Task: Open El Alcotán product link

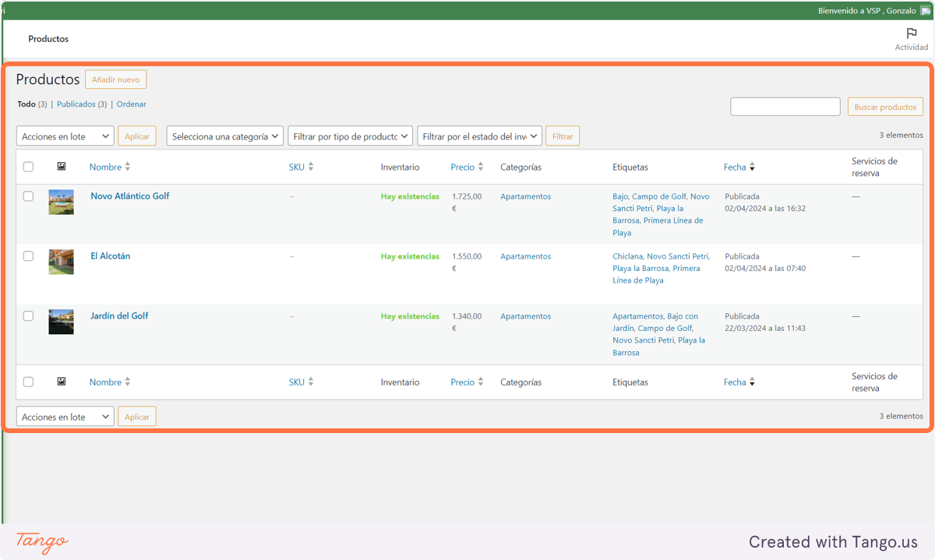Action: click(x=111, y=255)
